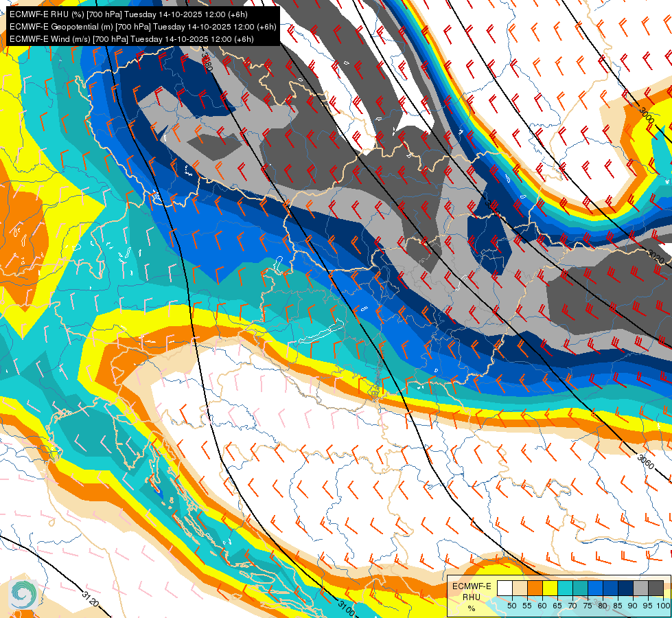Choose the orange 55–60% legend swatch

(535, 588)
